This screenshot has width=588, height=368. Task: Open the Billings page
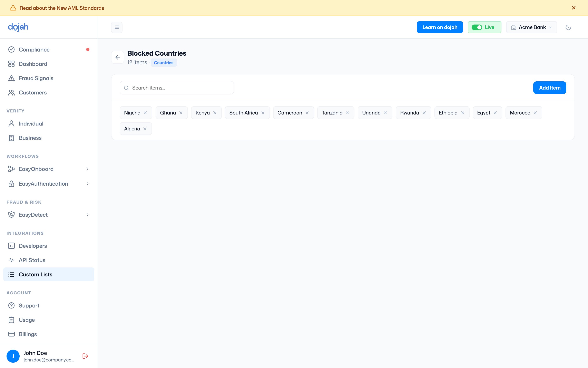click(x=49, y=334)
